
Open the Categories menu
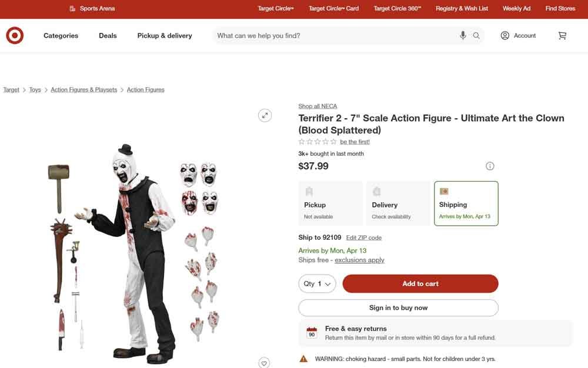pyautogui.click(x=61, y=36)
